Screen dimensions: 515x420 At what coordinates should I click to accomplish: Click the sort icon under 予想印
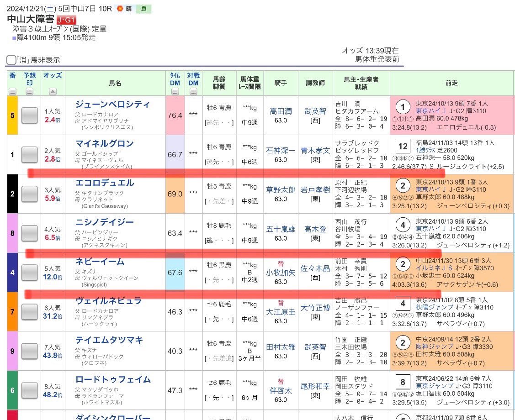(30, 91)
